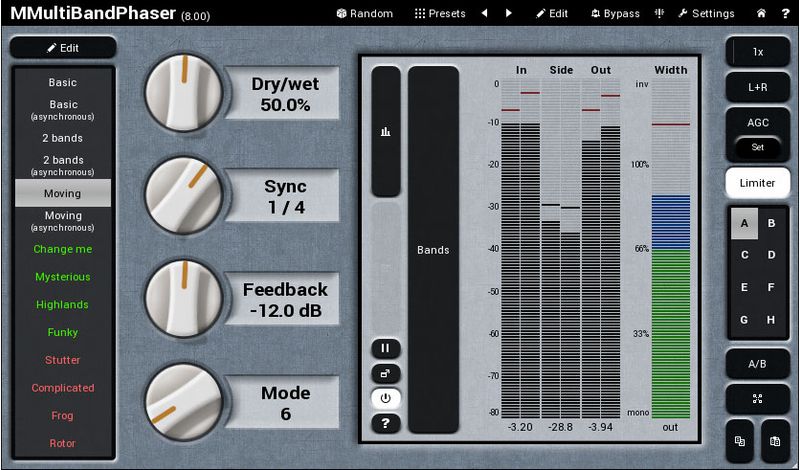Viewport: 800px width, 470px height.
Task: Click the Random dice icon
Action: 341,14
